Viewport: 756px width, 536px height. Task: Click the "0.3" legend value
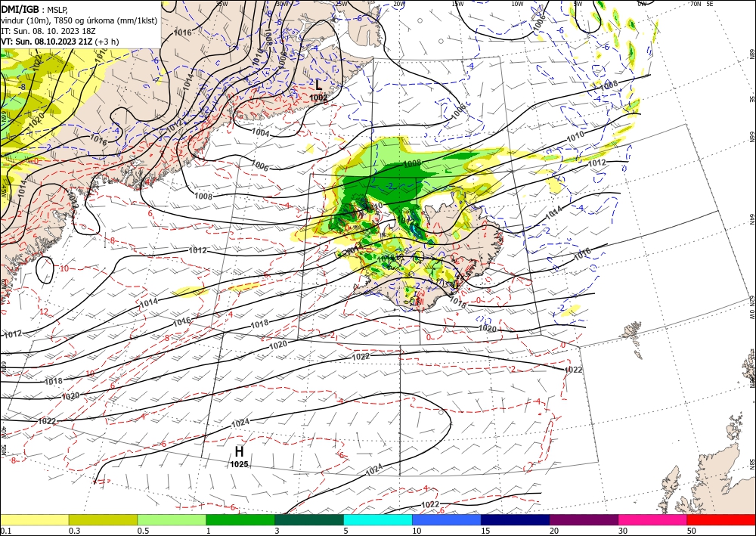(x=74, y=531)
